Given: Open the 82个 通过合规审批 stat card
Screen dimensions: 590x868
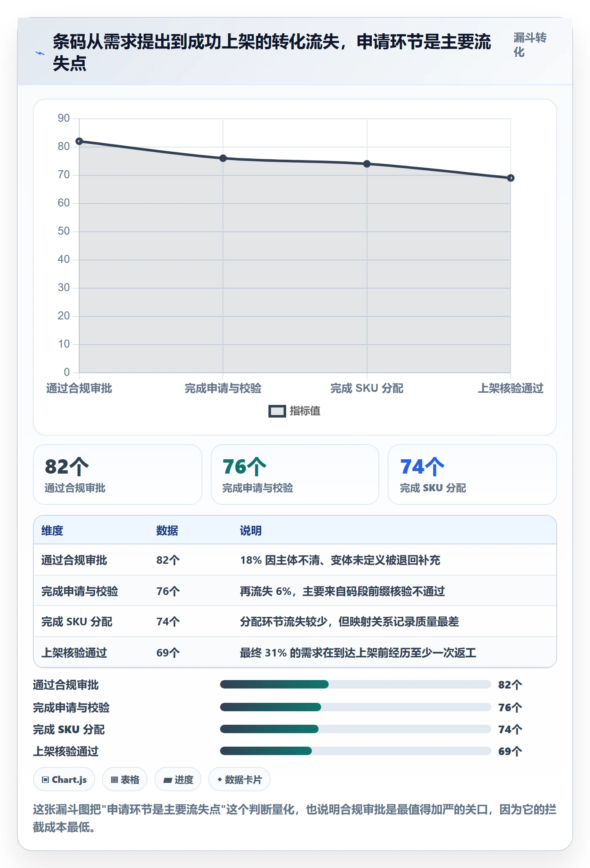Looking at the screenshot, I should (118, 474).
